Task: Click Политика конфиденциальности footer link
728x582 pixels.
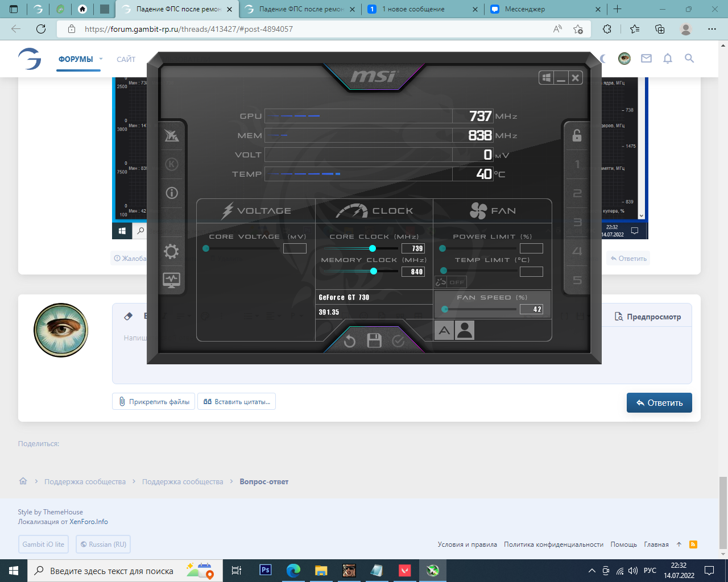Action: point(553,544)
